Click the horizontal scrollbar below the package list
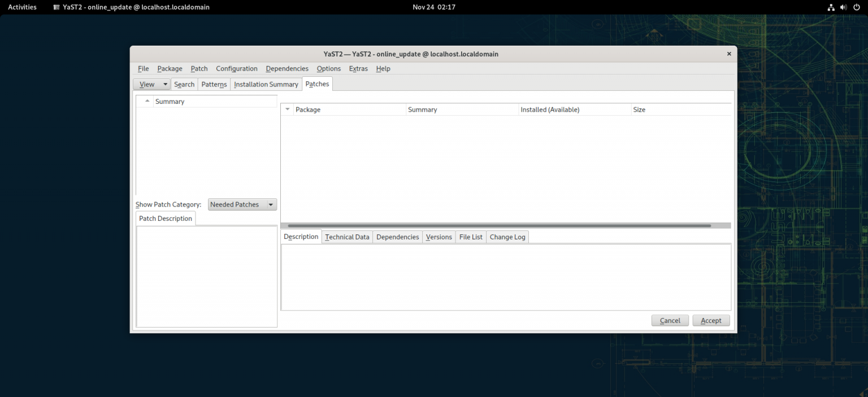This screenshot has width=868, height=397. [497, 225]
